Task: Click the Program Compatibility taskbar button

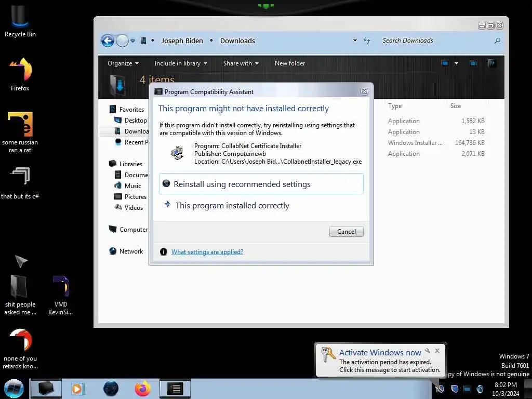Action: coord(175,389)
